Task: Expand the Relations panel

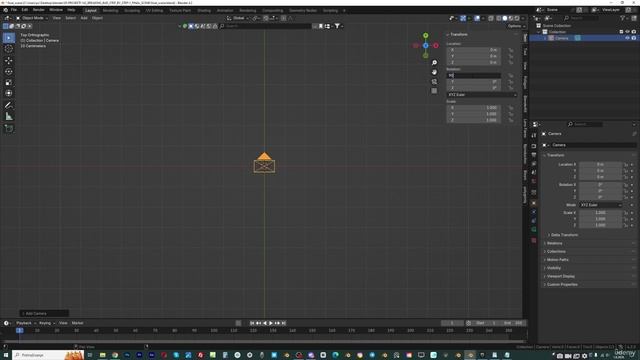Action: [x=554, y=243]
